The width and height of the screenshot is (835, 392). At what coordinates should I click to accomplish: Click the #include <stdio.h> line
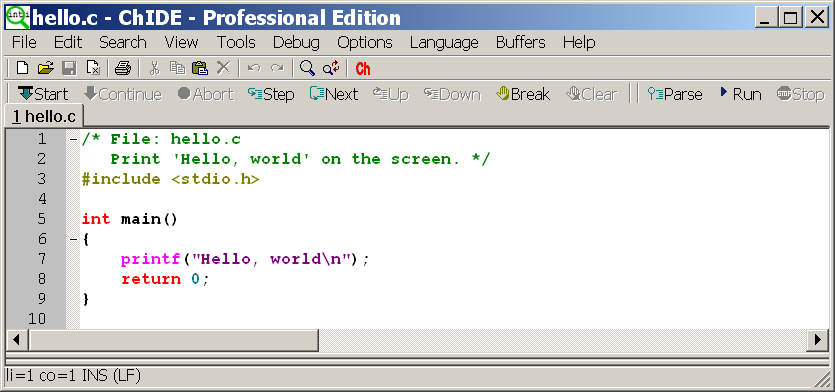(170, 179)
